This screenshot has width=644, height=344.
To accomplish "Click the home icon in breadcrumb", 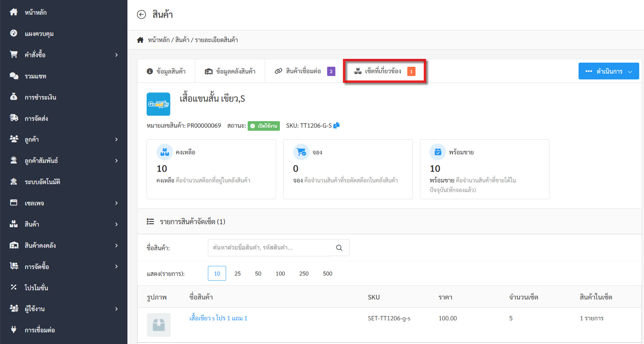I will (x=140, y=40).
